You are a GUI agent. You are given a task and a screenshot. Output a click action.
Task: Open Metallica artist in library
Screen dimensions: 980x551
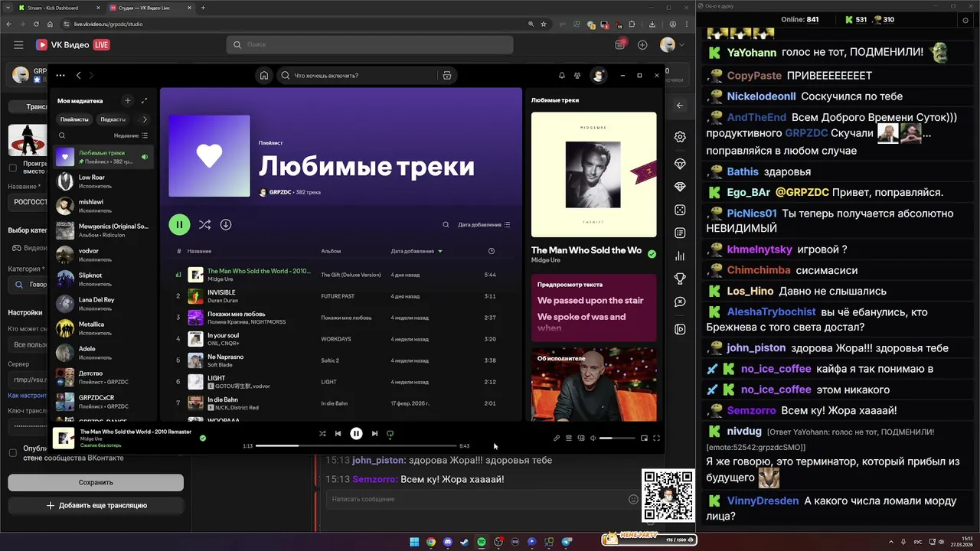pos(104,328)
